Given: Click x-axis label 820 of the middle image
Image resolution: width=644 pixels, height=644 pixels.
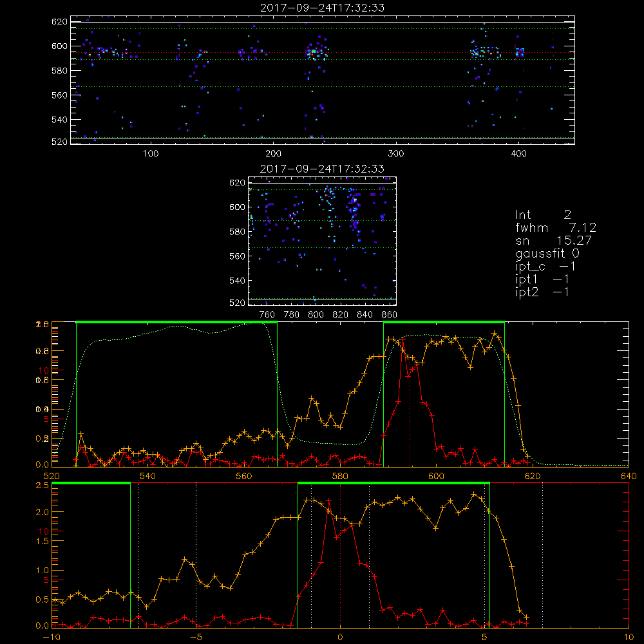Looking at the screenshot, I should pos(341,315).
